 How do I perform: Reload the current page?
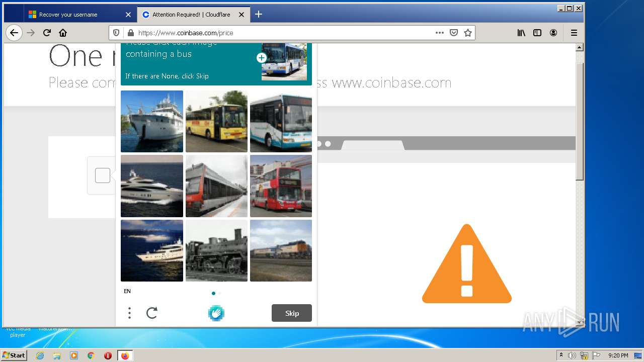tap(47, 33)
